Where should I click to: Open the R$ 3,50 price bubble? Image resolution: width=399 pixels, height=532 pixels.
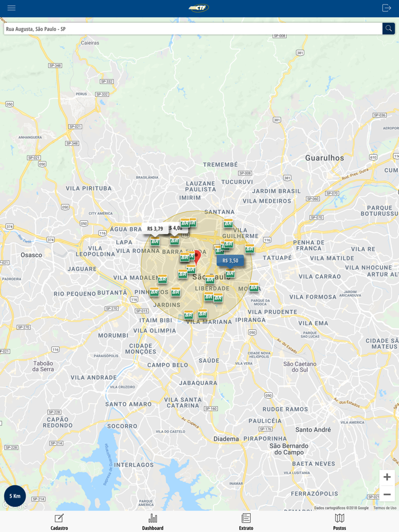coord(230,260)
